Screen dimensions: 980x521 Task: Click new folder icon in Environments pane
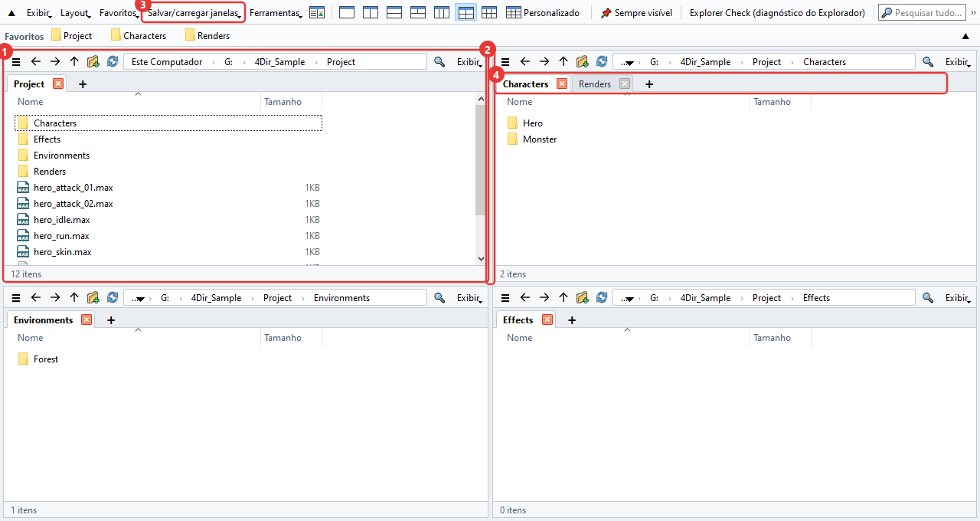click(x=93, y=298)
